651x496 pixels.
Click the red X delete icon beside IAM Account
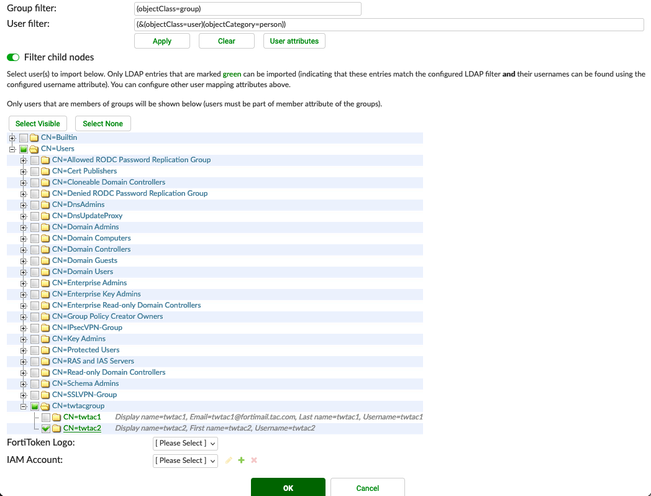tap(254, 460)
